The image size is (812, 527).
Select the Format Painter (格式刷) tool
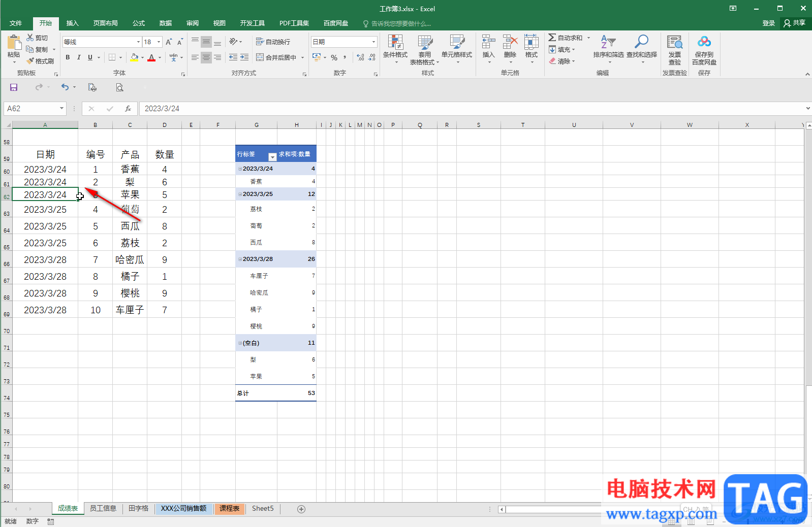tap(40, 61)
